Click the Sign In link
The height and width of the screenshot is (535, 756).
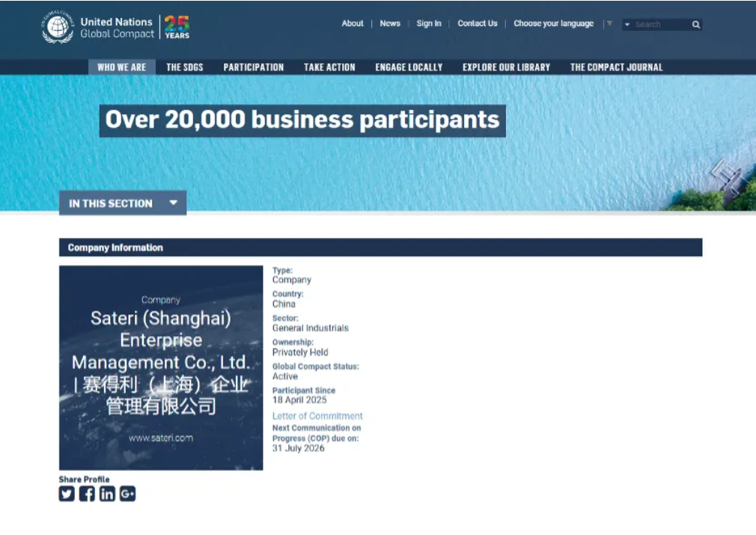coord(429,24)
